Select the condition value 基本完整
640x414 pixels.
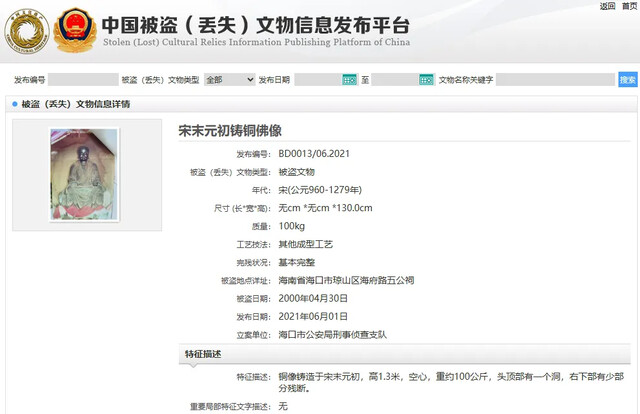pos(296,262)
